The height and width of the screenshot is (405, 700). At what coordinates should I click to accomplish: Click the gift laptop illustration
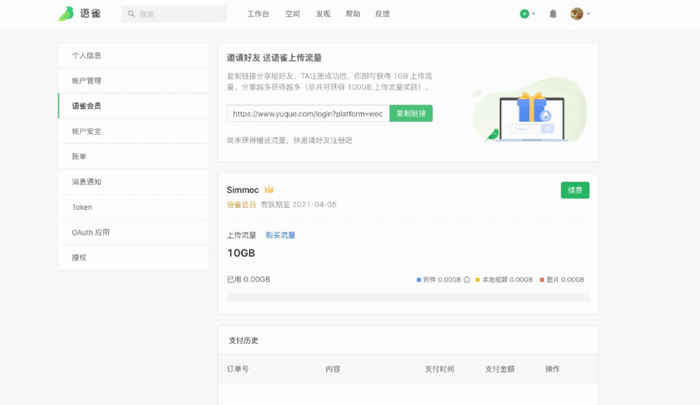[x=530, y=110]
